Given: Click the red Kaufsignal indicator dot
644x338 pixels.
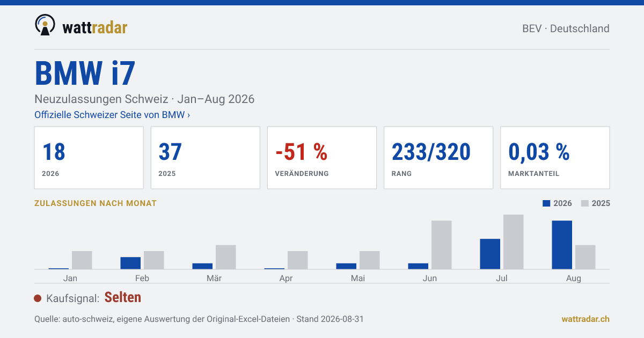Looking at the screenshot, I should click(x=38, y=298).
